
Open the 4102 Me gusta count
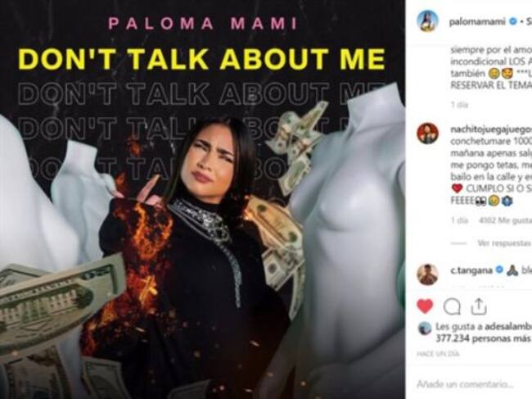pyautogui.click(x=505, y=220)
